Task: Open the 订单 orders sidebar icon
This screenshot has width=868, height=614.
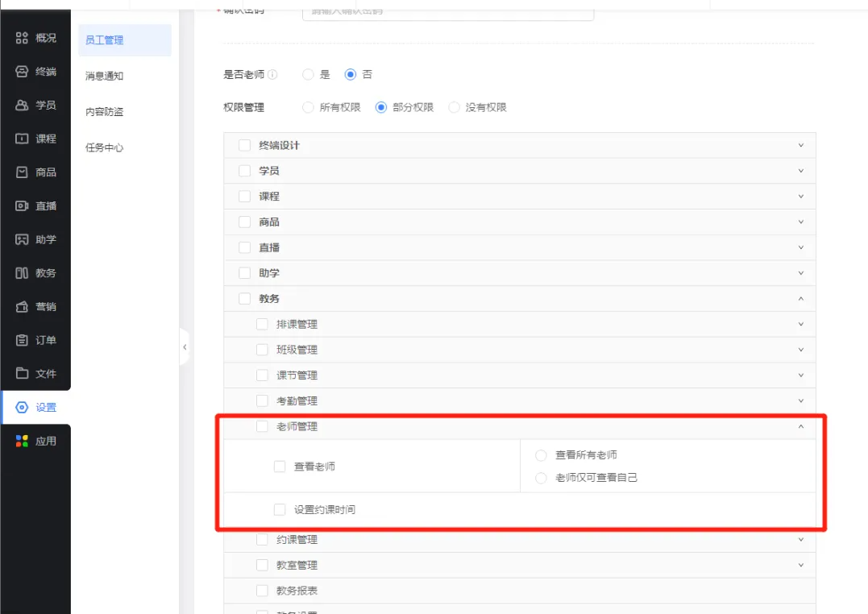Action: click(22, 340)
